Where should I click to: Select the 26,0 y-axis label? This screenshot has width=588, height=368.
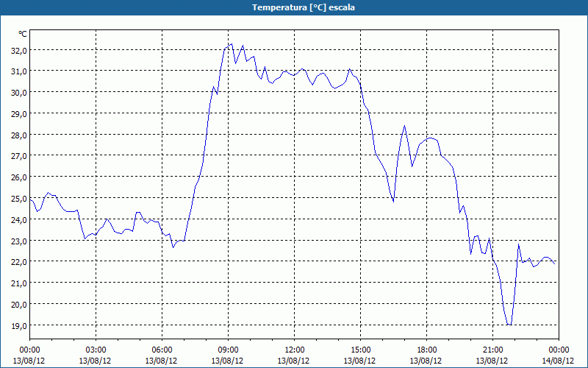[x=19, y=177]
